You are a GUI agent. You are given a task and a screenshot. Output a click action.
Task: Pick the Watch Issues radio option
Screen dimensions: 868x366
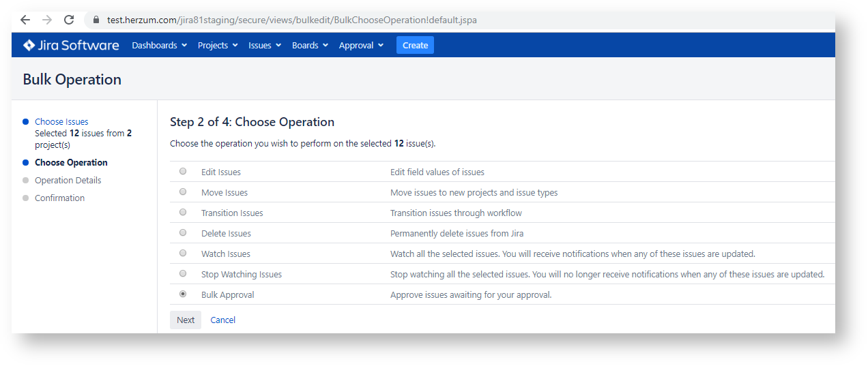[x=183, y=254]
